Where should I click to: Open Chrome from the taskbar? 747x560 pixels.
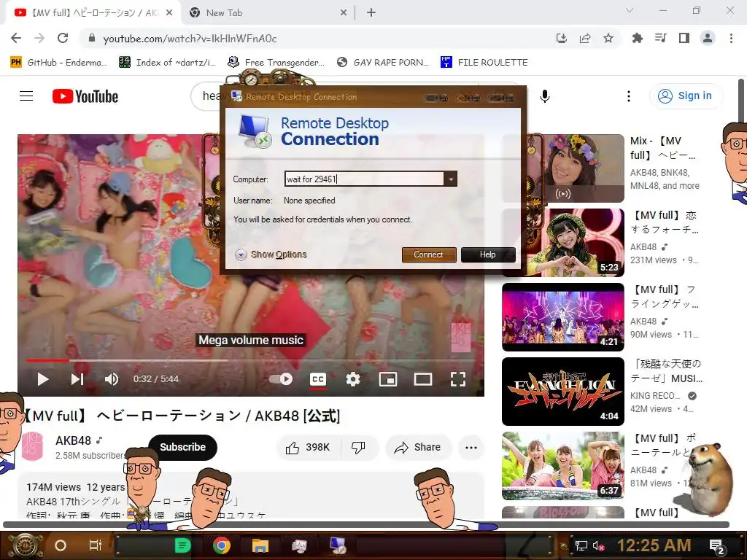(x=222, y=545)
